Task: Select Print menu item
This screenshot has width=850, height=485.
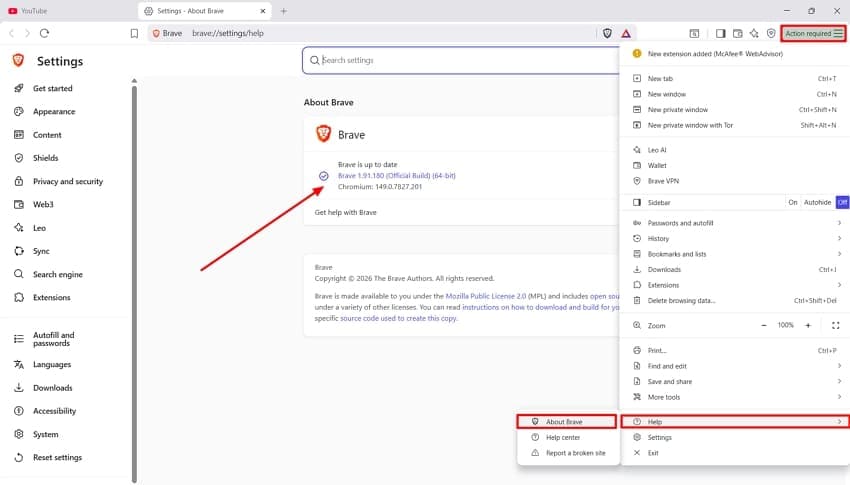Action: click(735, 351)
